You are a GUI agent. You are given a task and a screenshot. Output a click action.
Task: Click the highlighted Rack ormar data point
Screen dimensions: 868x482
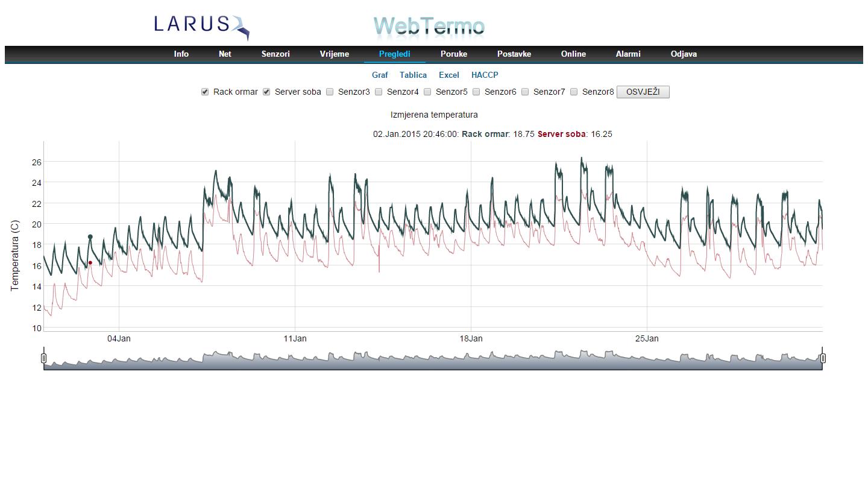tap(90, 237)
